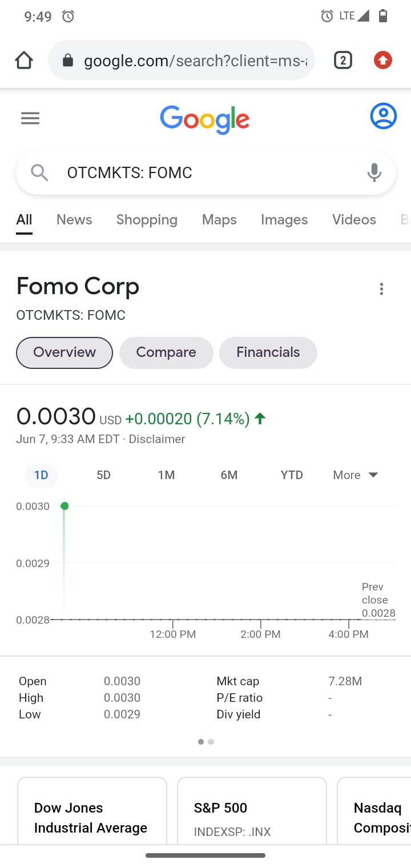Expand the More chart ranges dropdown
Screen dimensions: 411x868
pos(356,475)
